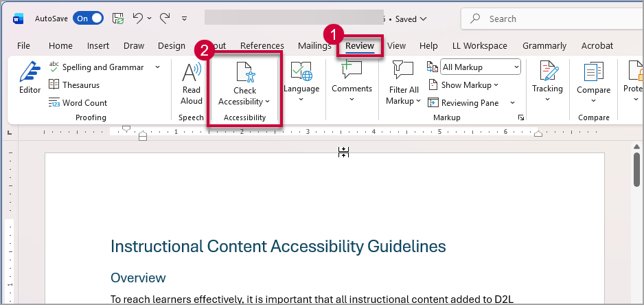Screen dimensions: 644x305
Task: Click the Track Changes icon beside All Markup
Action: [433, 67]
